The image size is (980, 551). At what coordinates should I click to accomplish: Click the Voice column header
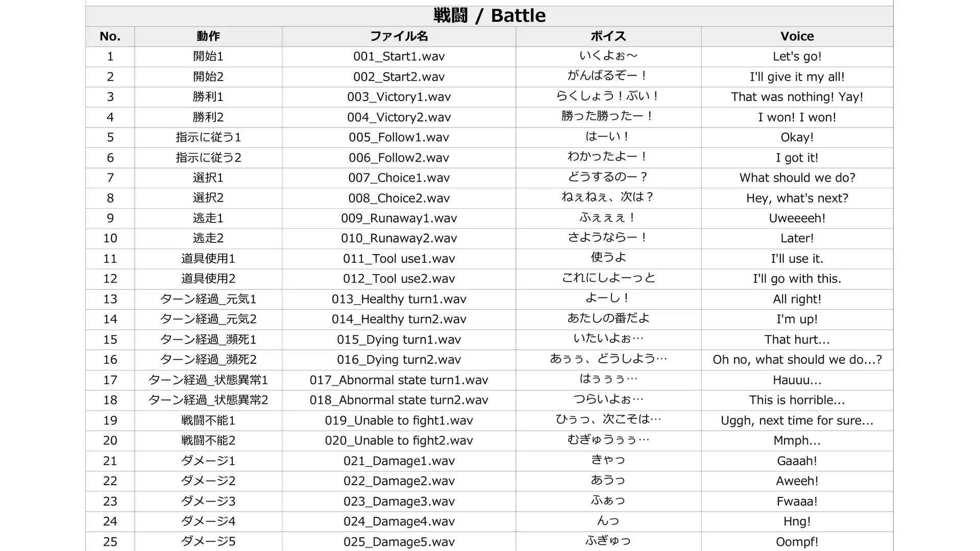797,36
